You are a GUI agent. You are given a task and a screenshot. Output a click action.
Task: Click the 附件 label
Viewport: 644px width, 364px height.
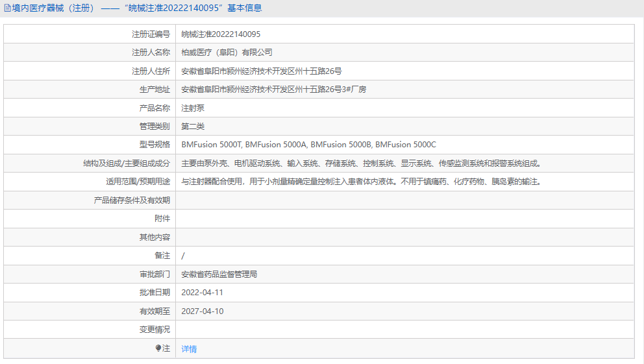tap(162, 218)
